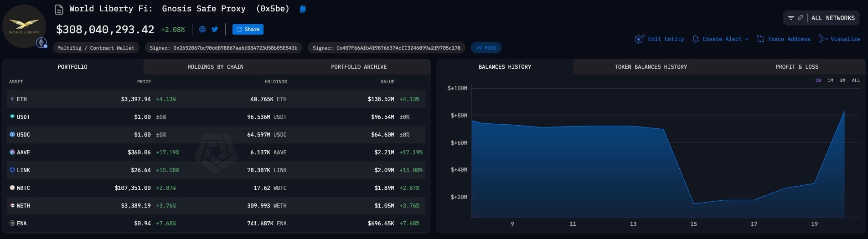Viewport: 868px width, 239px height.
Task: Click the ETH value $138.52M
Action: 381,99
